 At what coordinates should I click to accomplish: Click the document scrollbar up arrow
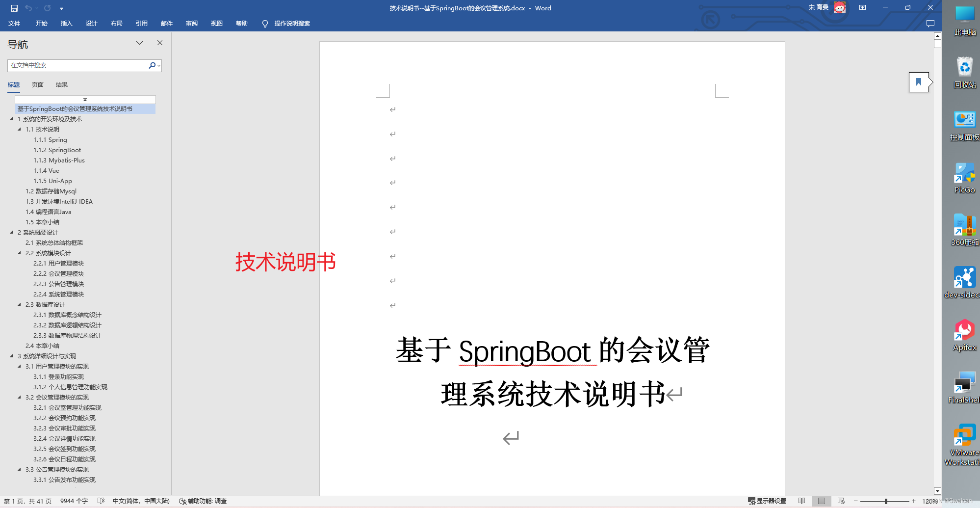click(937, 36)
